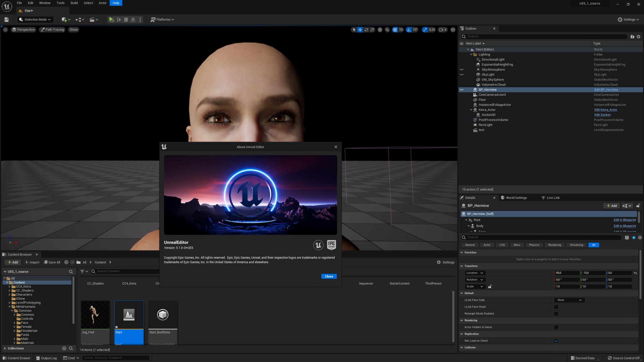
Task: Toggle rotation snapping angle icon
Action: 409,30
